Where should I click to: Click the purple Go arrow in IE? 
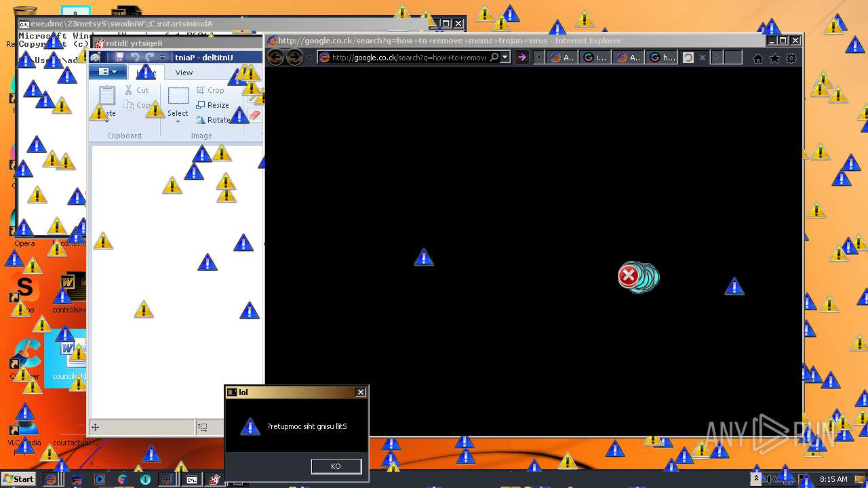coord(521,58)
